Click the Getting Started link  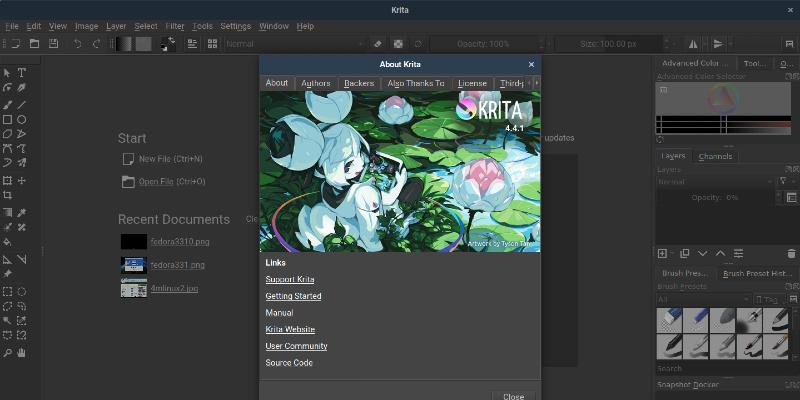293,296
